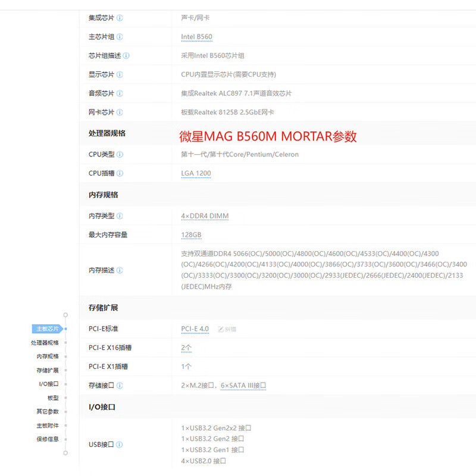
Task: Click the bottom circle of navigation timeline
Action: point(65,453)
